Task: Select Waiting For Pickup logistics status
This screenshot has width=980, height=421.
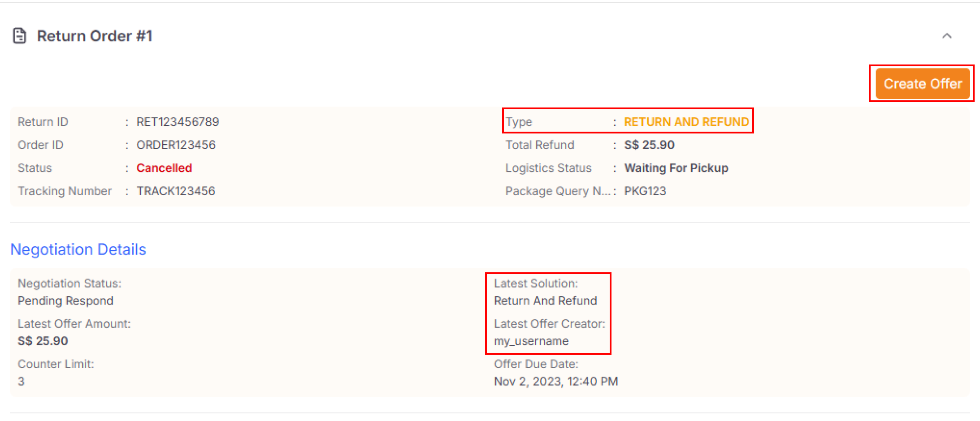Action: coord(676,168)
